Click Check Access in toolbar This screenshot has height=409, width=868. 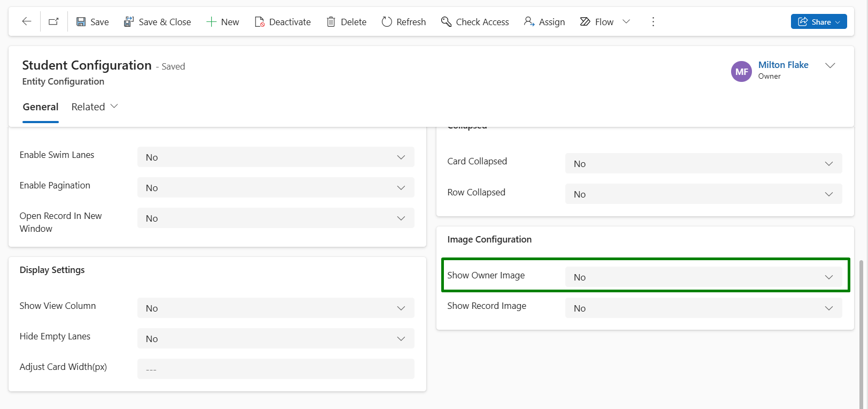pos(474,22)
